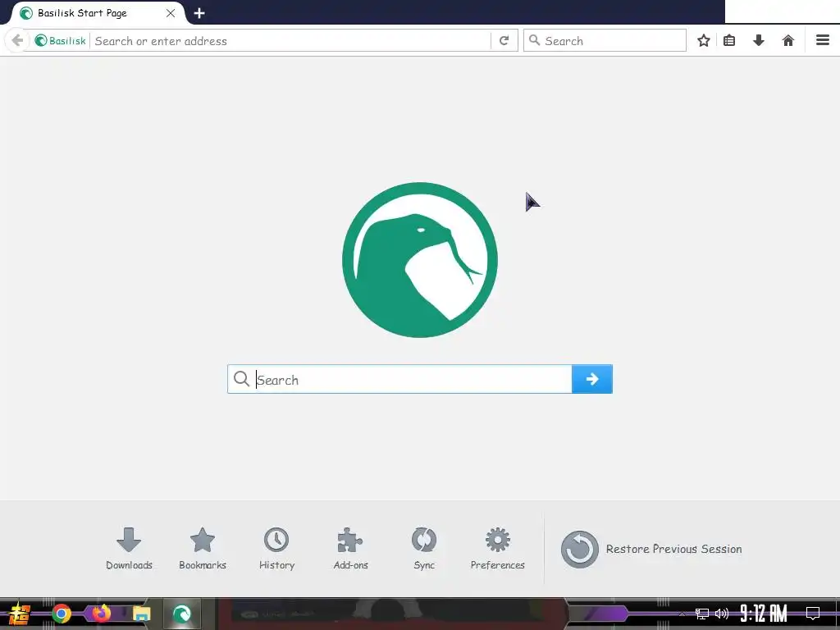840x630 pixels.
Task: Open the hamburger menu
Action: [823, 40]
